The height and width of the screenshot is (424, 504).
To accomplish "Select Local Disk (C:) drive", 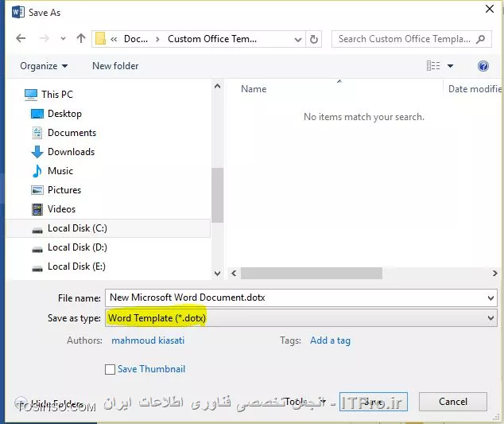I will 108,228.
